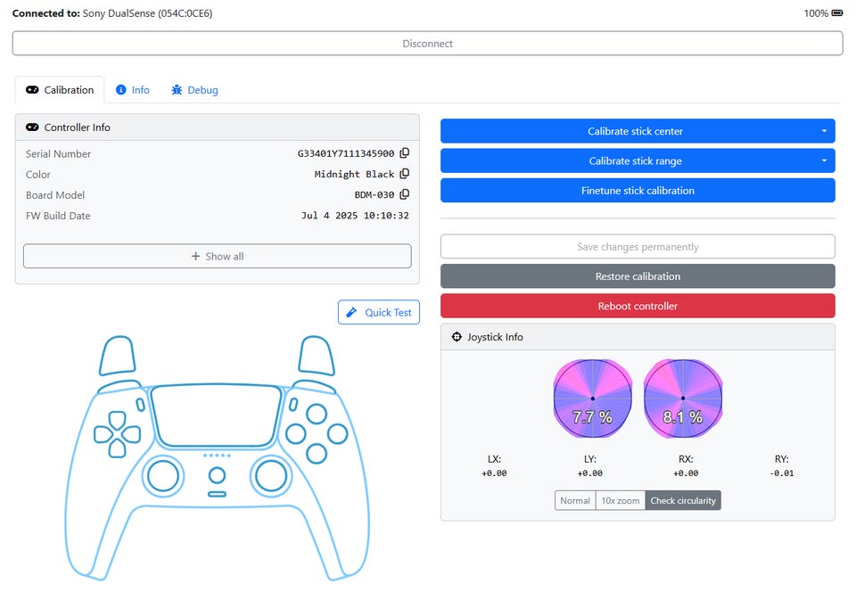Click the left stick 7.7 % circularity plot
Image resolution: width=856 pixels, height=616 pixels.
pos(593,398)
